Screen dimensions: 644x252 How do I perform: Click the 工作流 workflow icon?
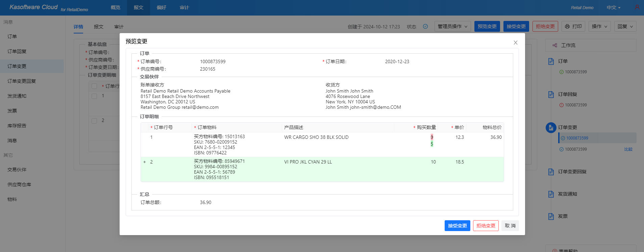pyautogui.click(x=554, y=45)
